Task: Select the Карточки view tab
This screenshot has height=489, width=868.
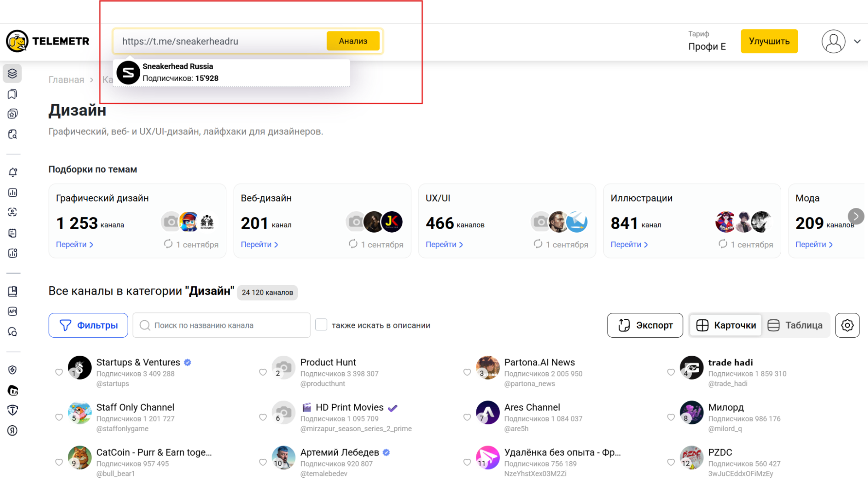Action: coord(726,325)
